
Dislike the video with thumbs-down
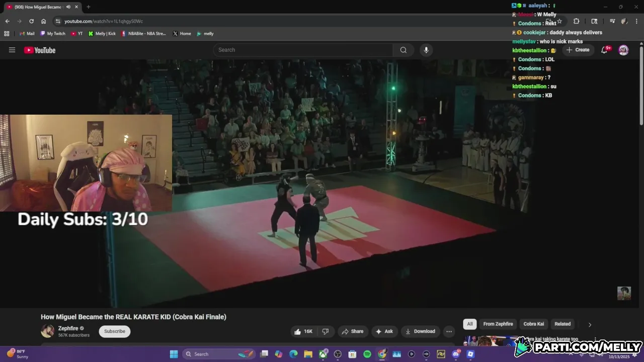(x=326, y=331)
